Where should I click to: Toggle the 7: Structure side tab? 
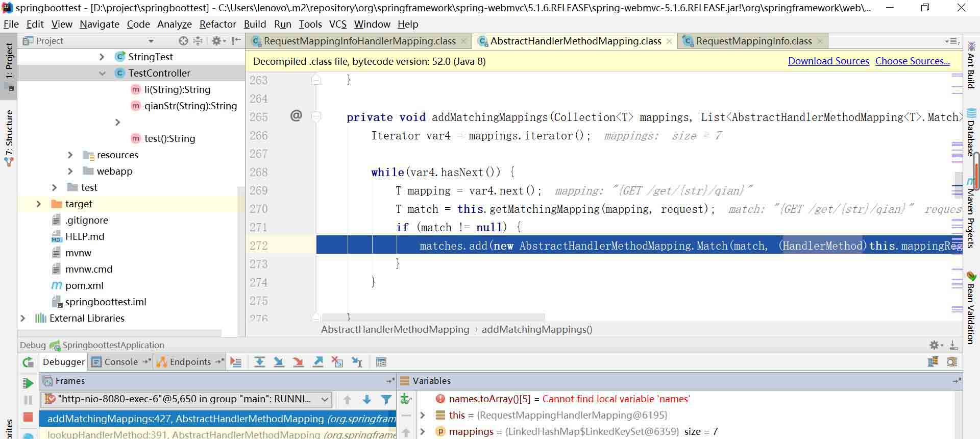pos(9,138)
